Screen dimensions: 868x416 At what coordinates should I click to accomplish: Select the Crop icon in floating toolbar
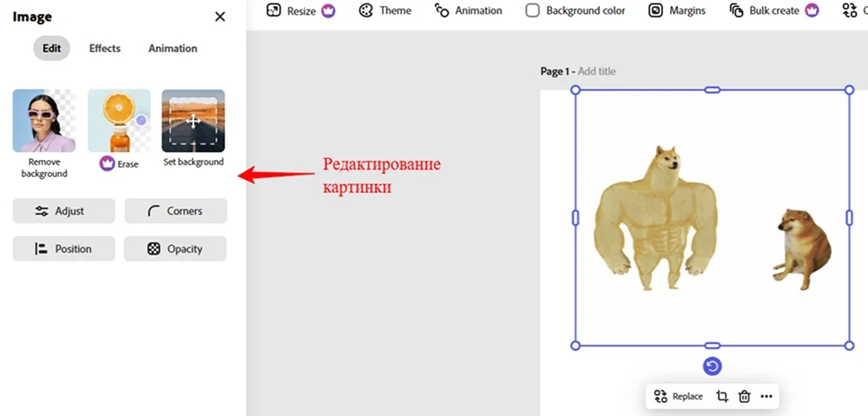pyautogui.click(x=722, y=396)
